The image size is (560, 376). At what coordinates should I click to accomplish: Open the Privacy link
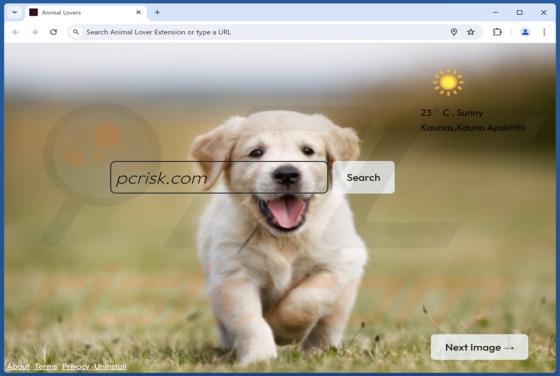point(75,367)
